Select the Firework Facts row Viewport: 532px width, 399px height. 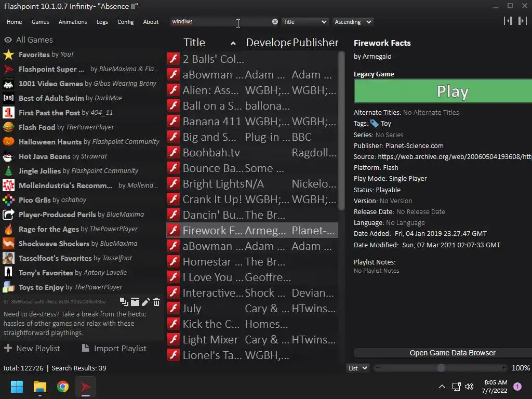click(x=252, y=231)
